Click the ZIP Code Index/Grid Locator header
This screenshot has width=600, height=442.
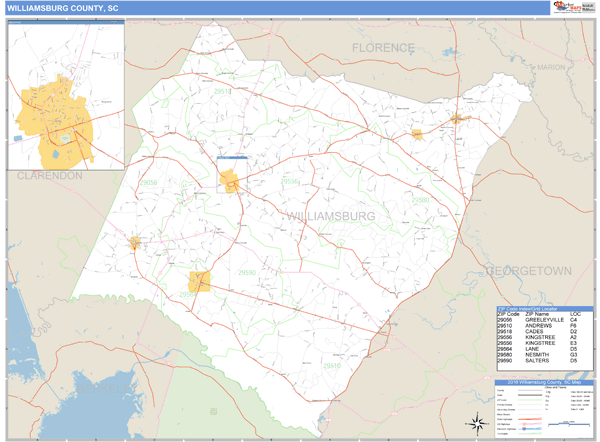pos(545,308)
